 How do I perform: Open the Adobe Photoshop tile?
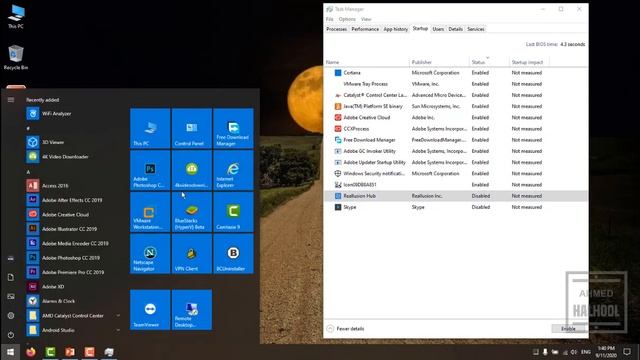coord(150,170)
